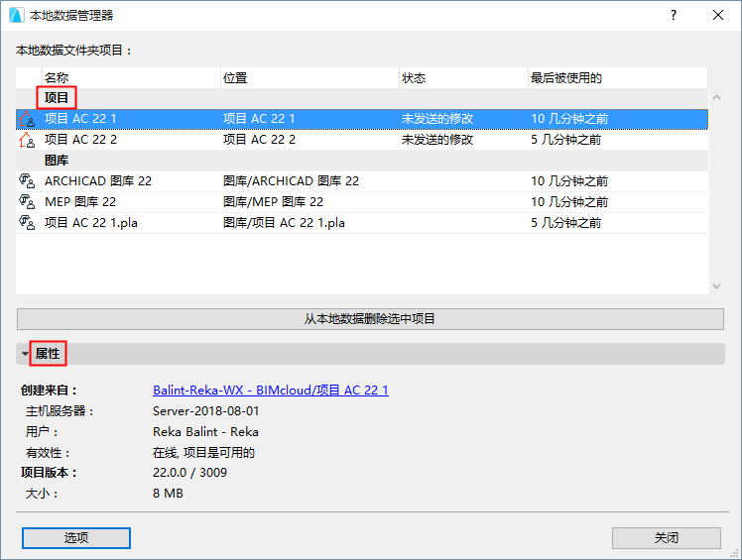Click the 在线, 项目是可用的 validity value
Screen dimensions: 742x560
click(203, 453)
